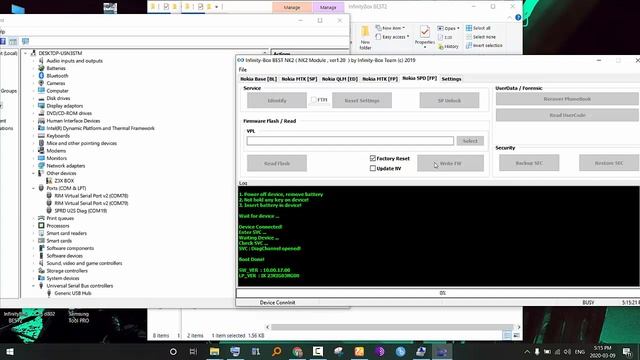This screenshot has width=640, height=360.
Task: Open File Explorer from the taskbar
Action: click(x=214, y=351)
